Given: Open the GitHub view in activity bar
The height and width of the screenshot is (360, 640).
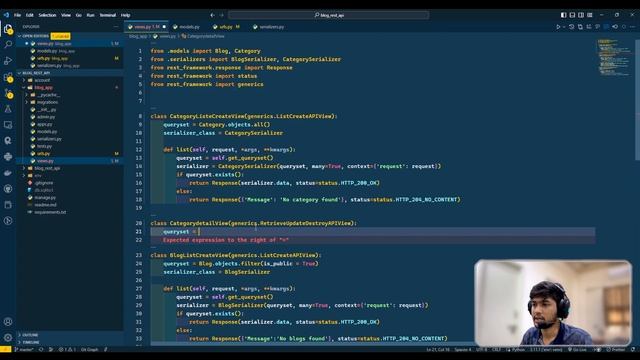Looking at the screenshot, I should pyautogui.click(x=8, y=189).
